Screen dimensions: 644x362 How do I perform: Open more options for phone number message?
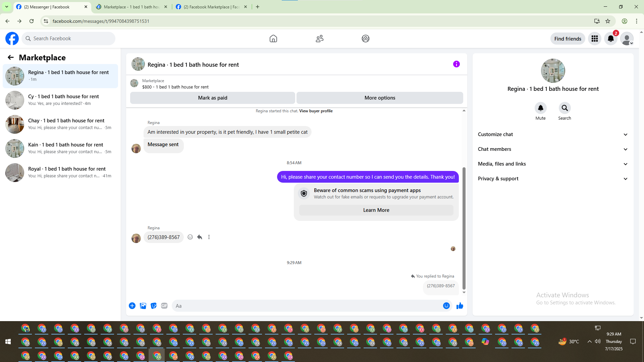coord(209,237)
